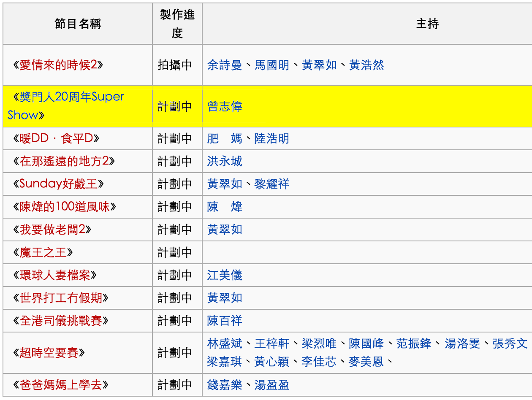The height and width of the screenshot is (400, 532).
Task: Click the 陳百祥 host link
Action: [x=225, y=320]
